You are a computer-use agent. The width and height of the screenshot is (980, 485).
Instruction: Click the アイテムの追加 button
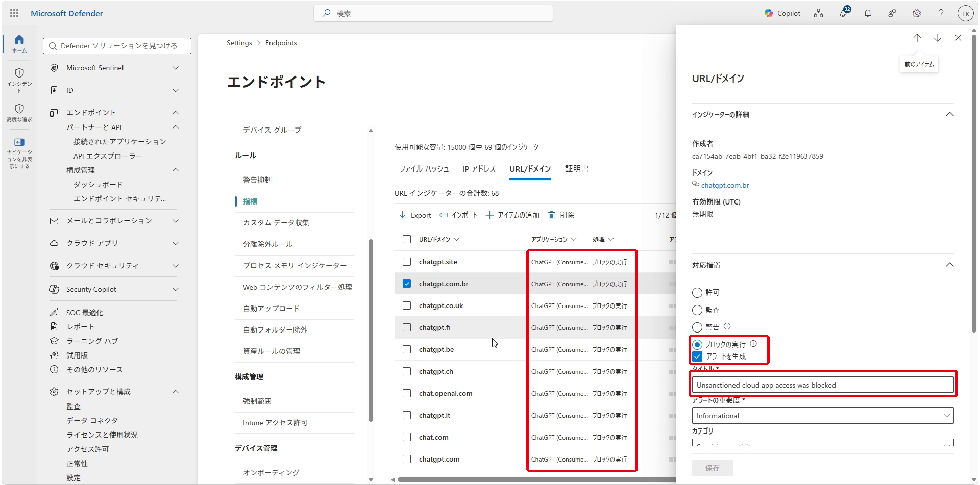coord(512,215)
